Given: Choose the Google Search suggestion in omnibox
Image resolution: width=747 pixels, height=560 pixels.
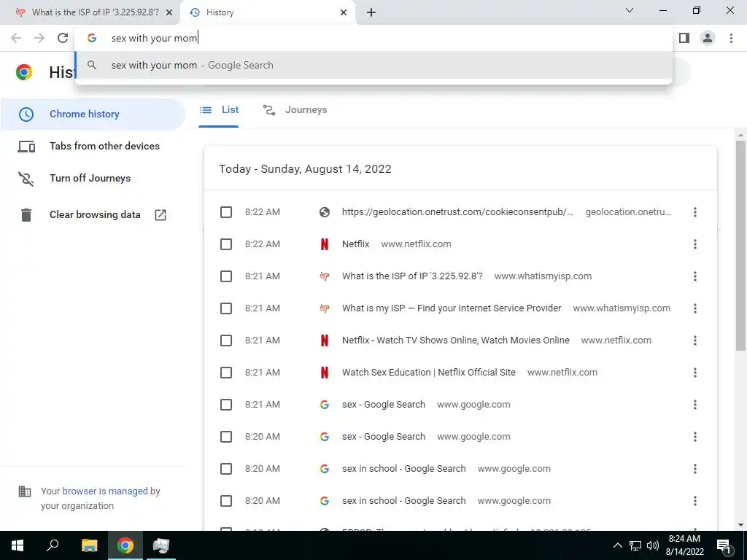Looking at the screenshot, I should (373, 65).
